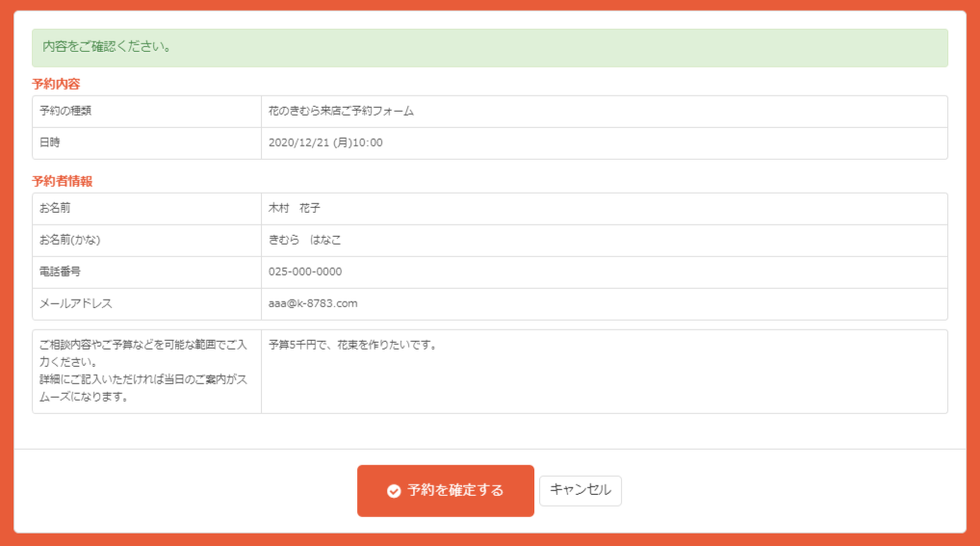Click the 電話番号 row label
Image resolution: width=980 pixels, height=546 pixels.
[60, 272]
